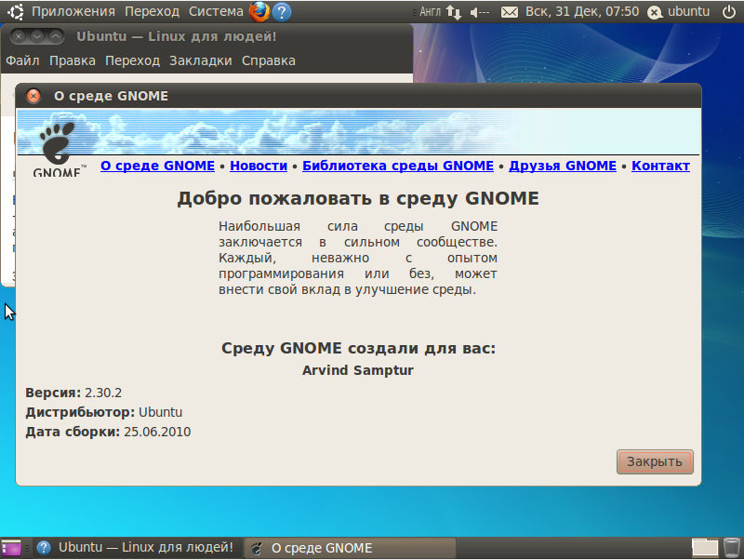Open the Система menu

point(216,12)
